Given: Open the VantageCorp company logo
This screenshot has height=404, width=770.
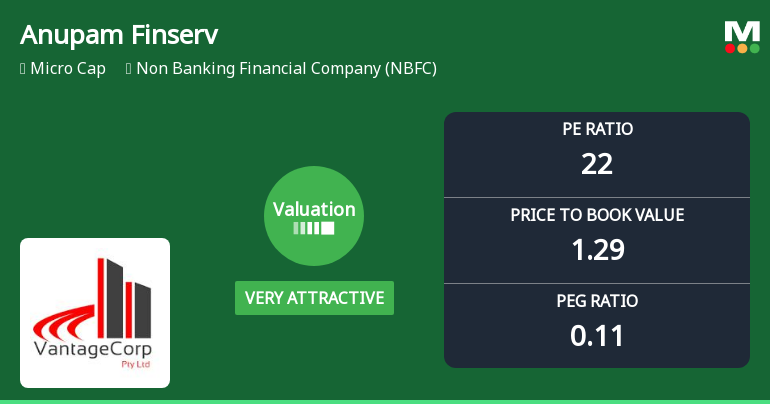Looking at the screenshot, I should (x=95, y=312).
